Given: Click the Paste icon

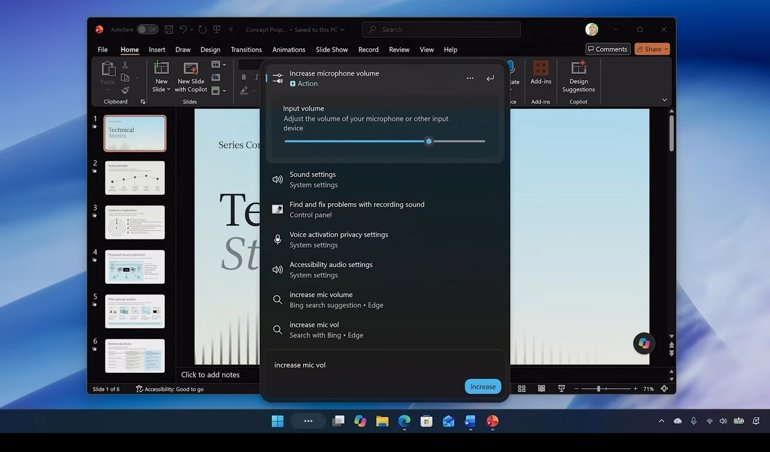Looking at the screenshot, I should tap(108, 69).
